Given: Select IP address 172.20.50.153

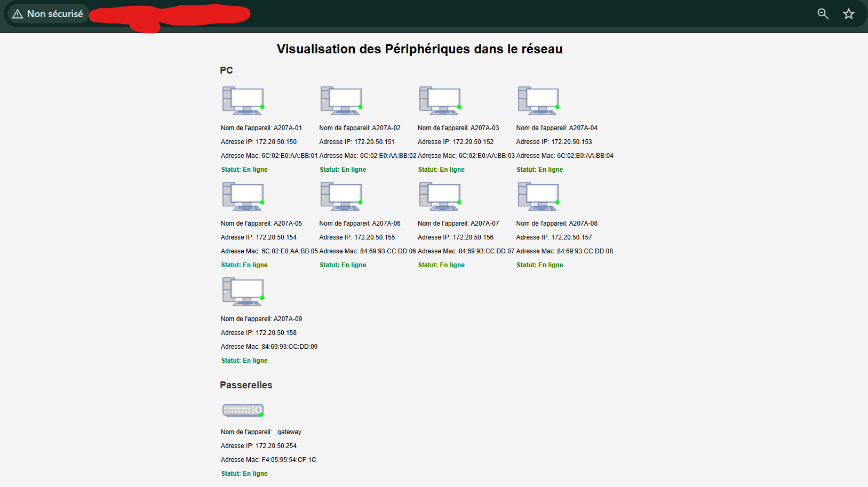Looking at the screenshot, I should (571, 142).
